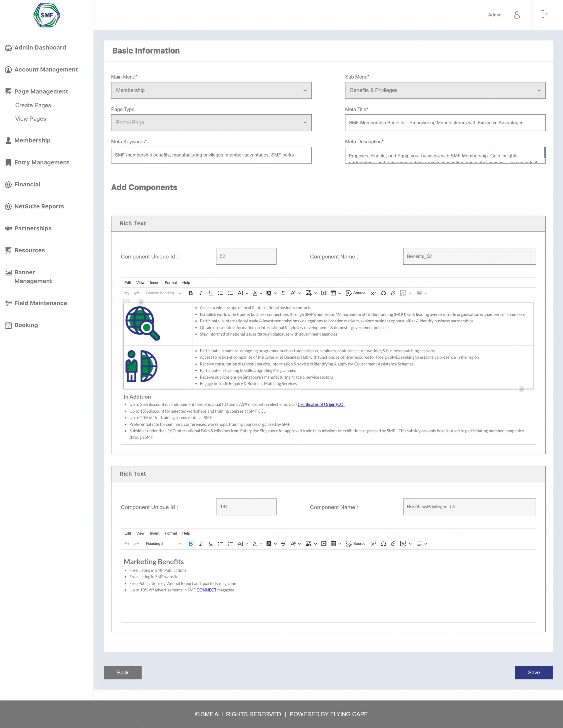Insert a special character using the omega icon
Screen dimensions: 563x728
click(x=384, y=293)
